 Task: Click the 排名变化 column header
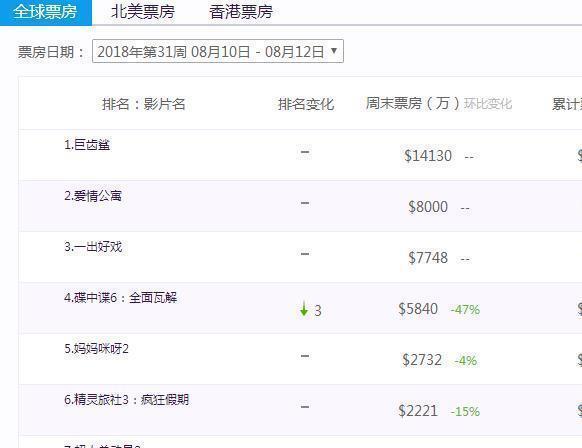306,104
